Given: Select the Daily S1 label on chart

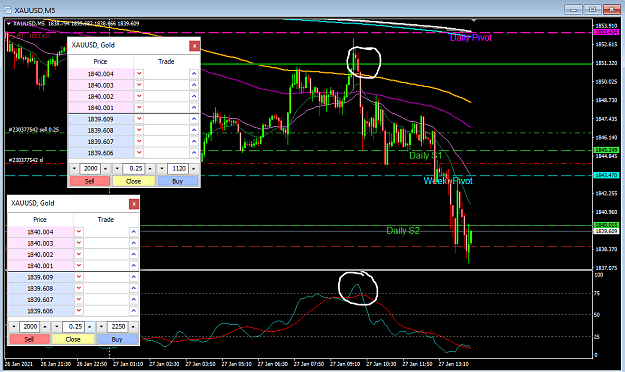Looking at the screenshot, I should (425, 155).
